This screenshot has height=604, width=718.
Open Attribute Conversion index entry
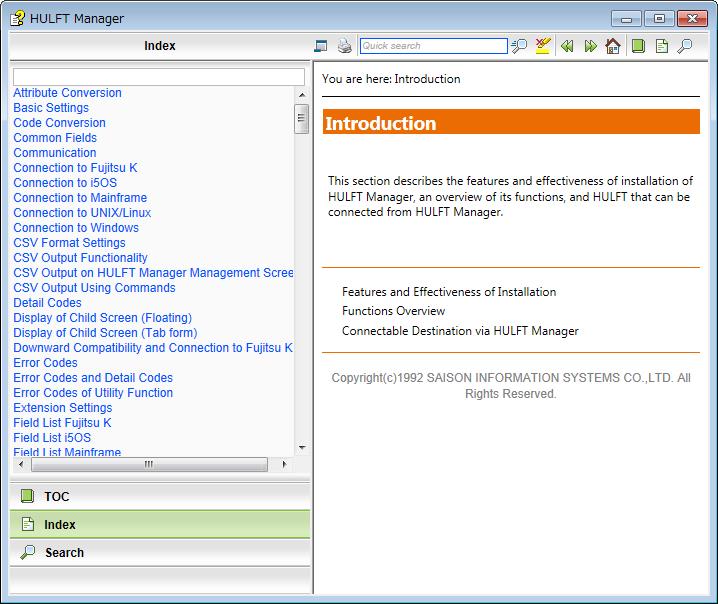click(67, 93)
